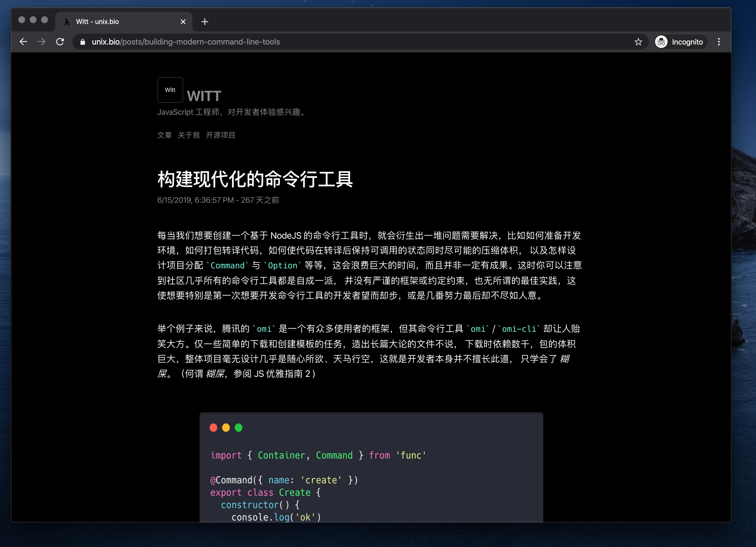Click the forward navigation arrow
The width and height of the screenshot is (756, 547).
coord(42,41)
